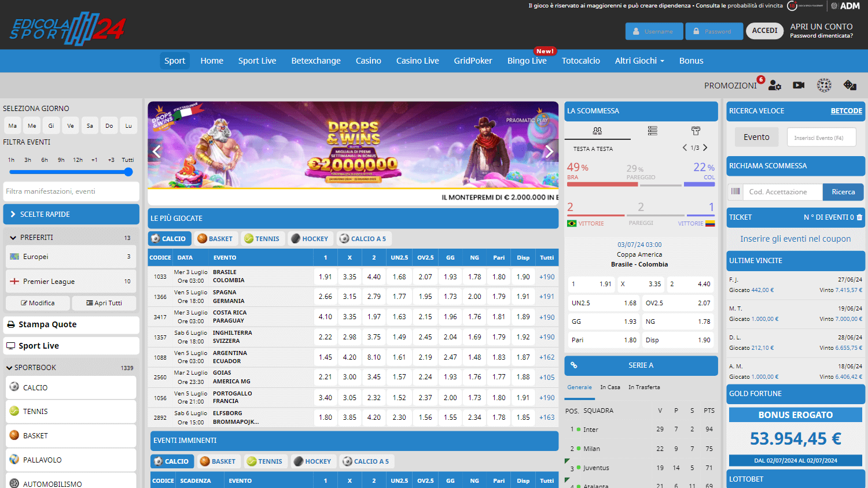868x488 pixels.
Task: Click the roulette casino wheel icon
Action: click(x=824, y=86)
